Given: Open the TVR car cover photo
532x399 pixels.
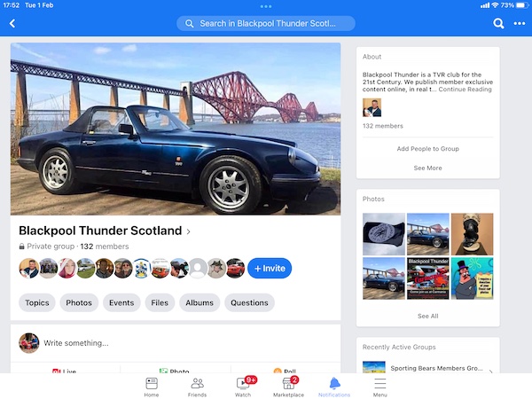Looking at the screenshot, I should [x=176, y=129].
